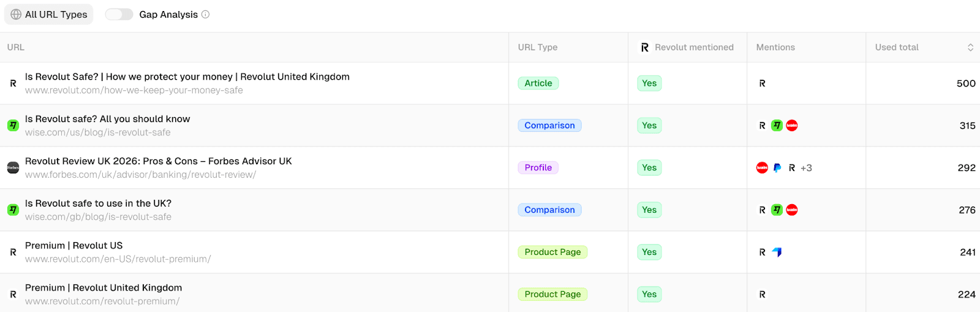
Task: Click the red round mention icon in the 315 row
Action: [x=792, y=126]
